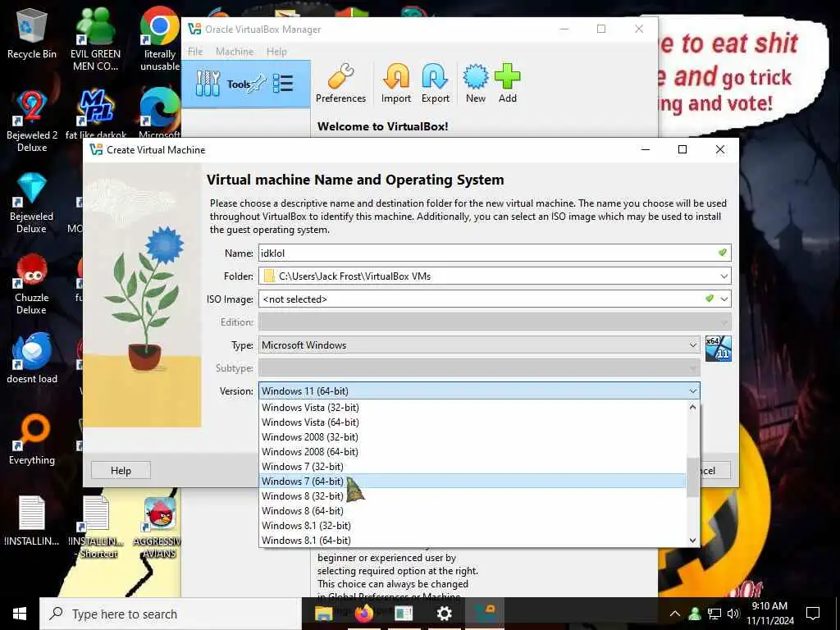The height and width of the screenshot is (630, 840).
Task: Choose Windows 8.1 (64-bit) from list
Action: (x=472, y=540)
